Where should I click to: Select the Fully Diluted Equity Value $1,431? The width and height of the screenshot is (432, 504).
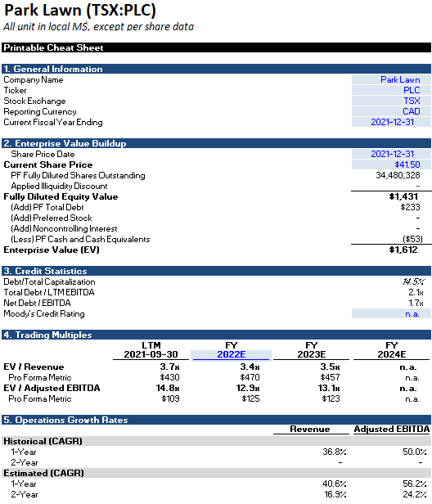pyautogui.click(x=403, y=196)
